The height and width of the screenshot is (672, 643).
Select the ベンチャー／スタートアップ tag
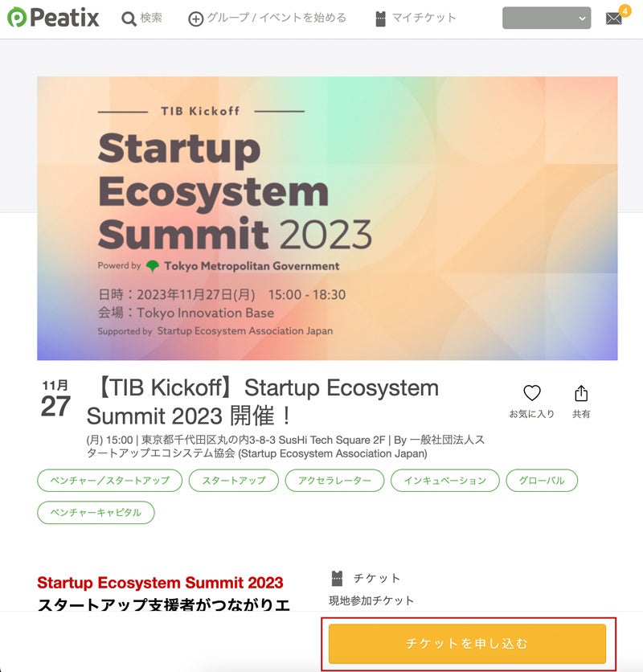[x=109, y=481]
